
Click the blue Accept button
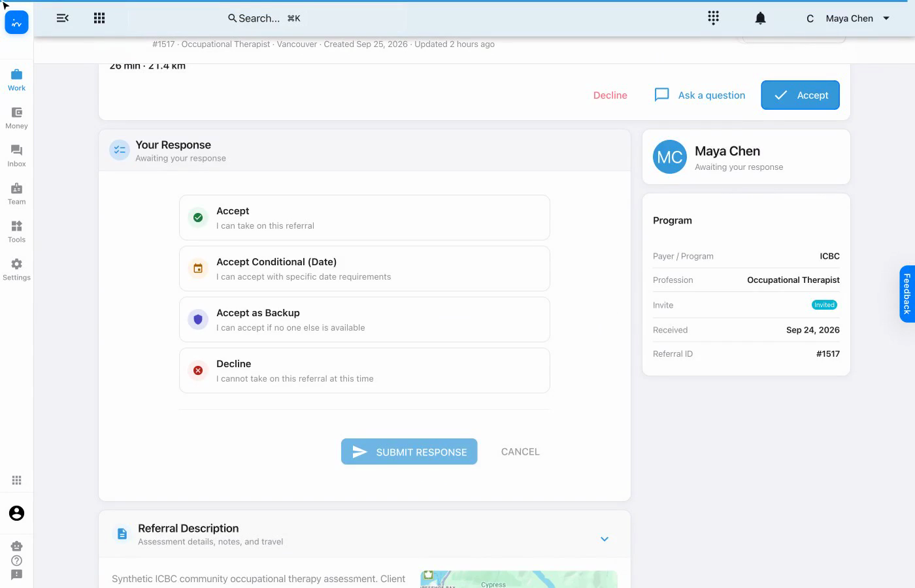click(x=800, y=95)
